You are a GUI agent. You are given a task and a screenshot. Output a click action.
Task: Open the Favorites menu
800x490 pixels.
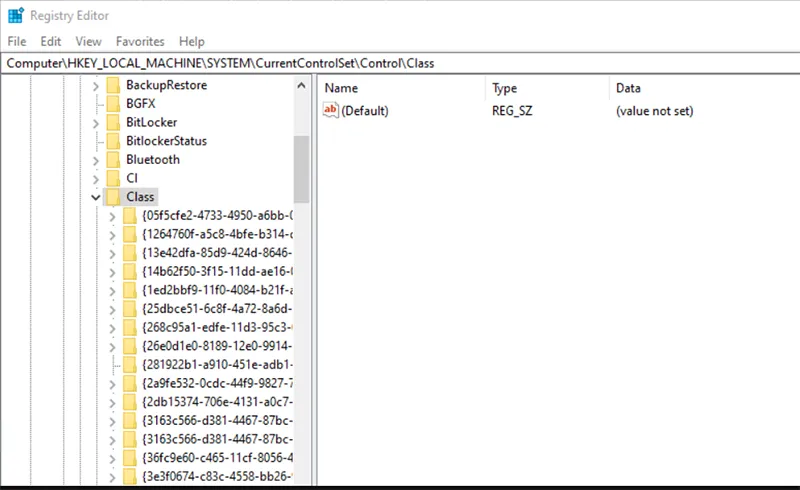pos(139,41)
